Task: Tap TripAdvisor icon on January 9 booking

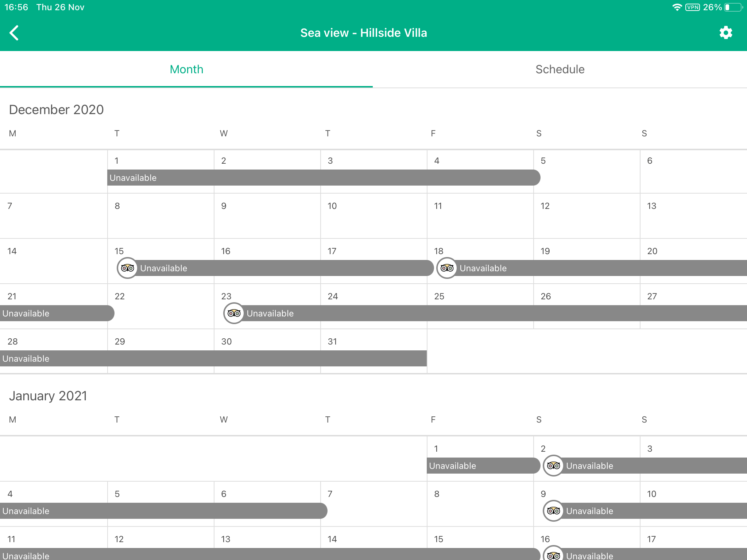Action: (553, 511)
